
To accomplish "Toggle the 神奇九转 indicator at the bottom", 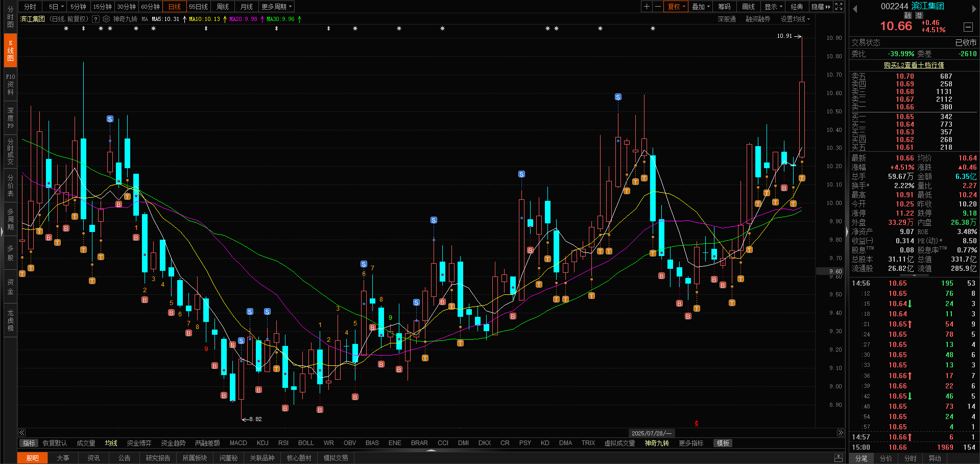I will (657, 443).
